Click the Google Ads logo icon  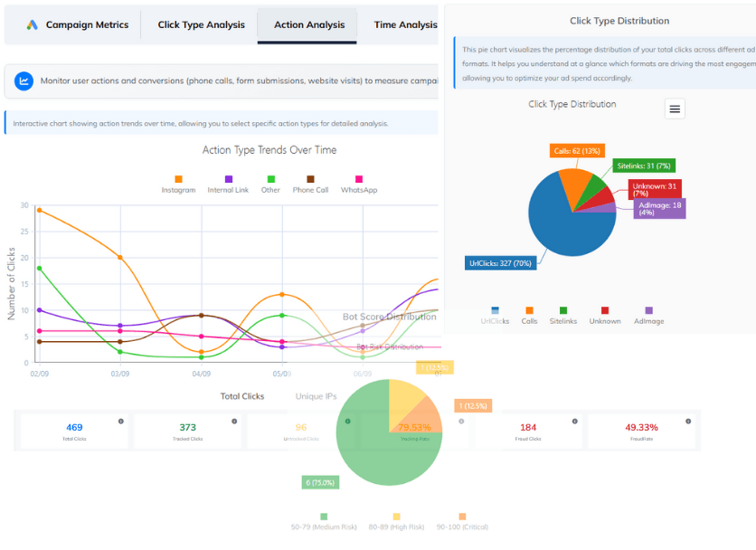point(32,25)
